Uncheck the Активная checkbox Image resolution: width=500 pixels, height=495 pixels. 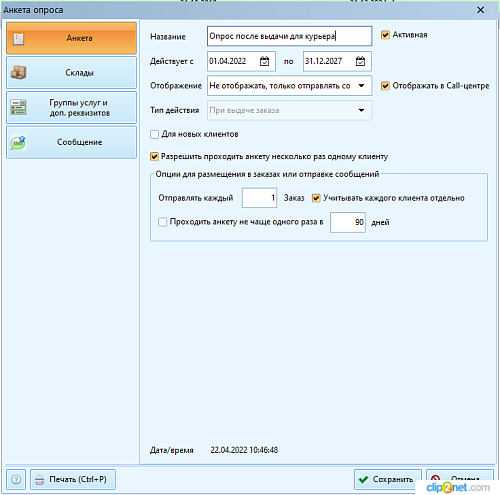(385, 35)
